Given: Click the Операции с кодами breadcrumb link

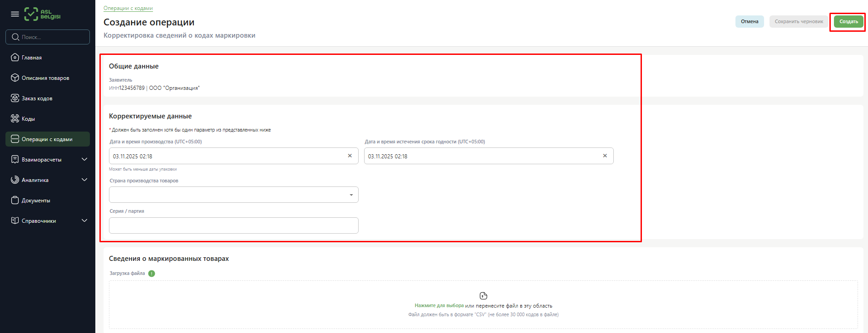Looking at the screenshot, I should [128, 8].
